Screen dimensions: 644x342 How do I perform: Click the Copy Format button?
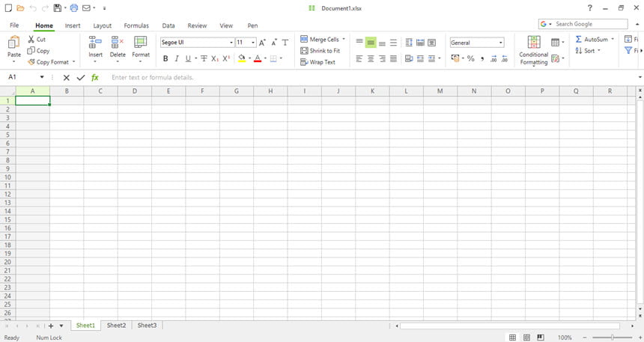[52, 62]
